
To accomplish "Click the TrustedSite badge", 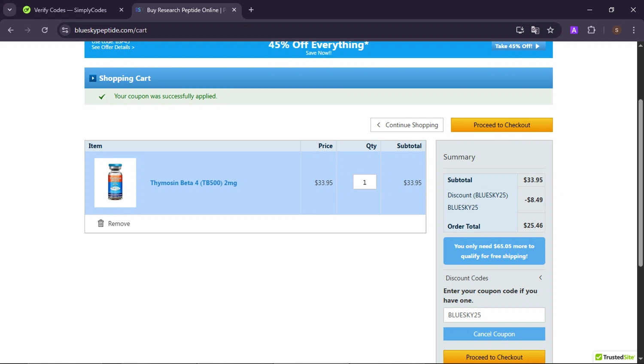I will (615, 357).
